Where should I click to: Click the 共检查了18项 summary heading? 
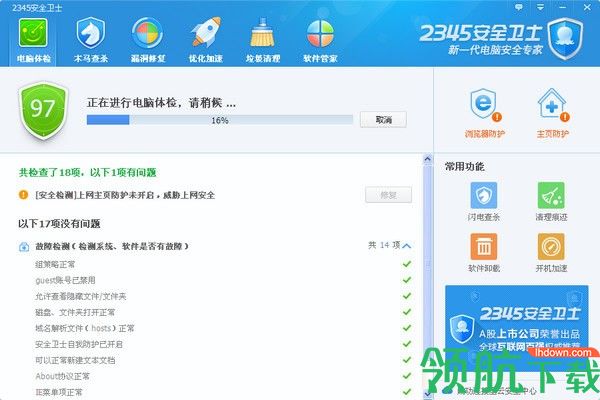88,173
